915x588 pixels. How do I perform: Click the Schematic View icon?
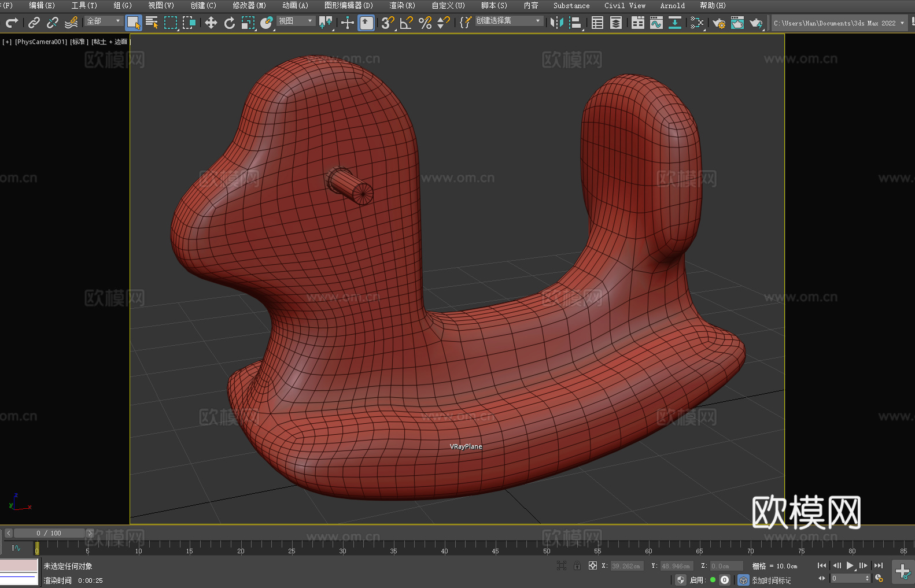[x=697, y=23]
